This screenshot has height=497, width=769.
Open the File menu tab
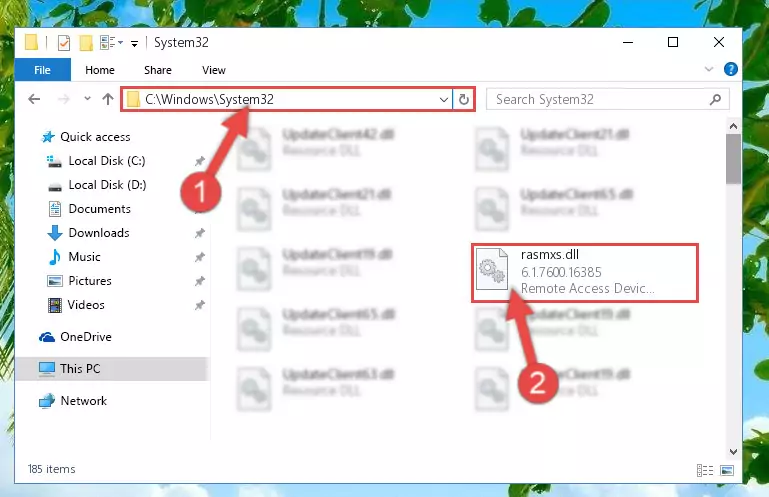pos(43,70)
